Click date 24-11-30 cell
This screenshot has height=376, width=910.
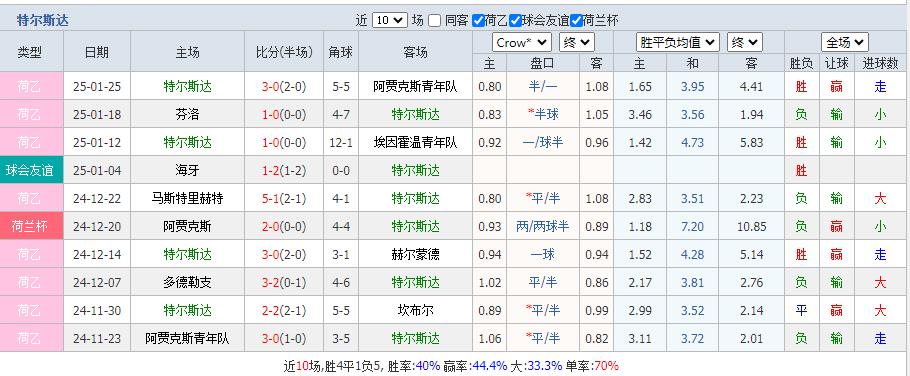(97, 310)
